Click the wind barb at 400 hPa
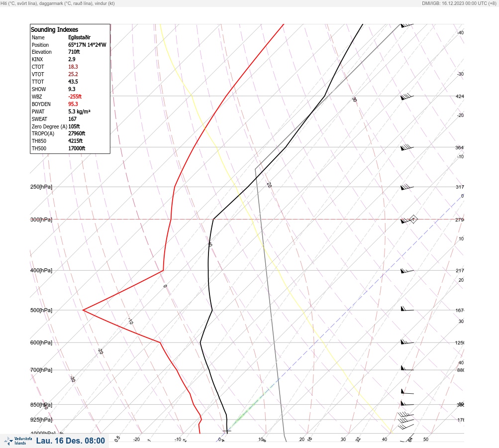 (407, 271)
